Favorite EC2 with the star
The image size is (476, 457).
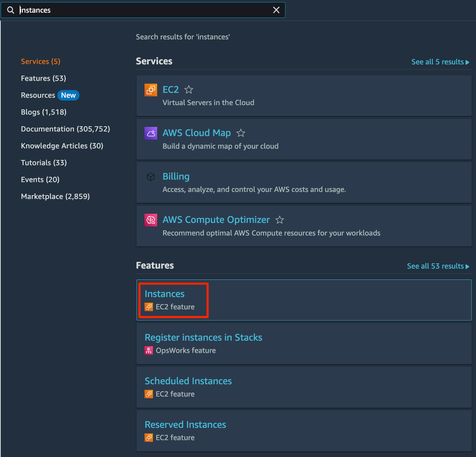(189, 90)
